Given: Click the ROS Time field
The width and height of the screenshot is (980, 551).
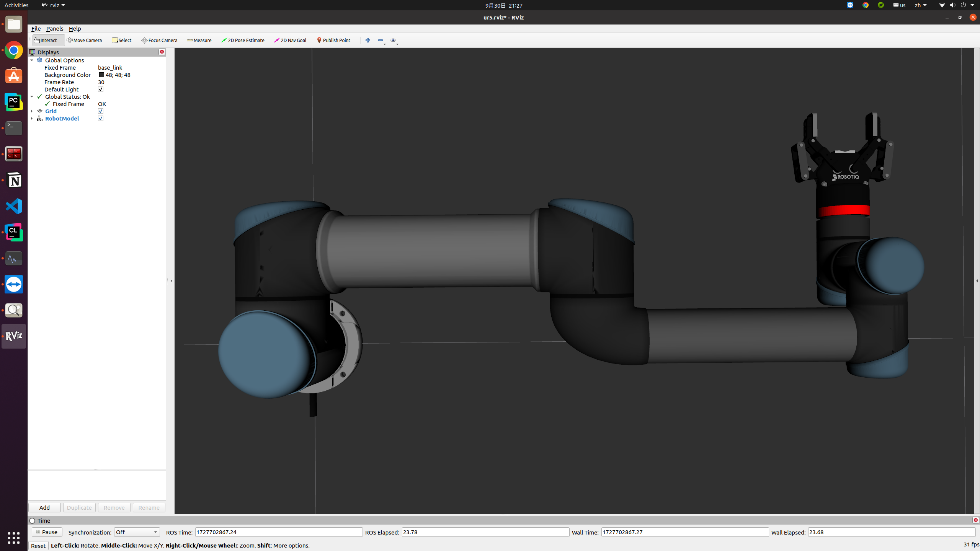Looking at the screenshot, I should [279, 532].
